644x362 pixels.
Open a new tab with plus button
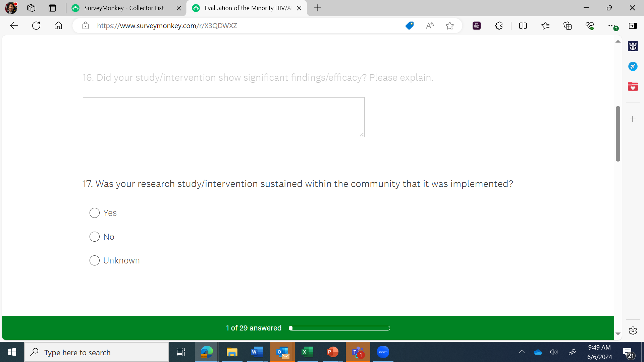[318, 8]
